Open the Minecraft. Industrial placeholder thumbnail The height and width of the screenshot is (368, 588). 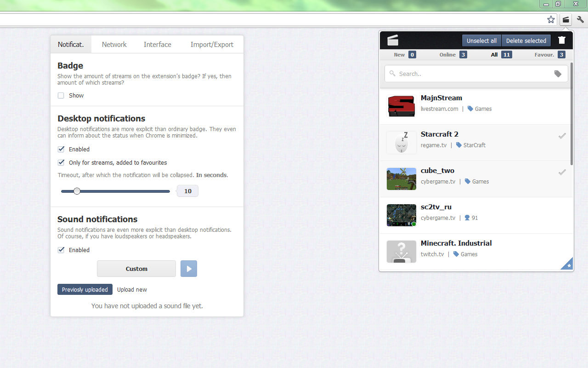point(401,252)
